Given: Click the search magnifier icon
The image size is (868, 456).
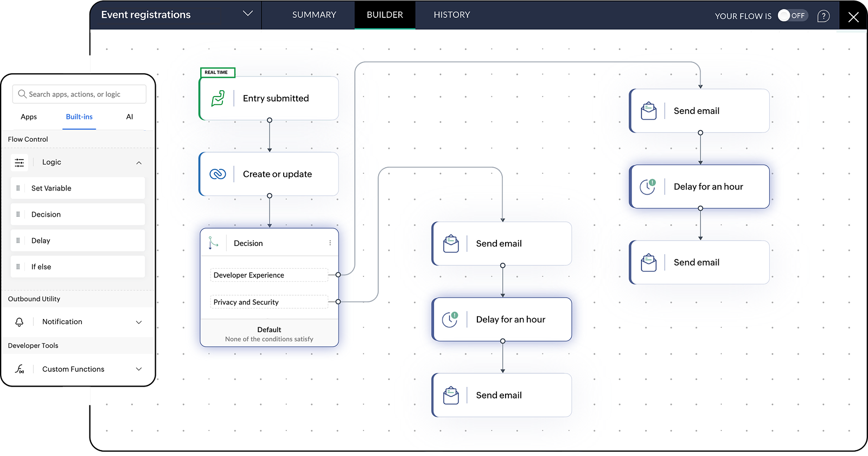Looking at the screenshot, I should 22,94.
